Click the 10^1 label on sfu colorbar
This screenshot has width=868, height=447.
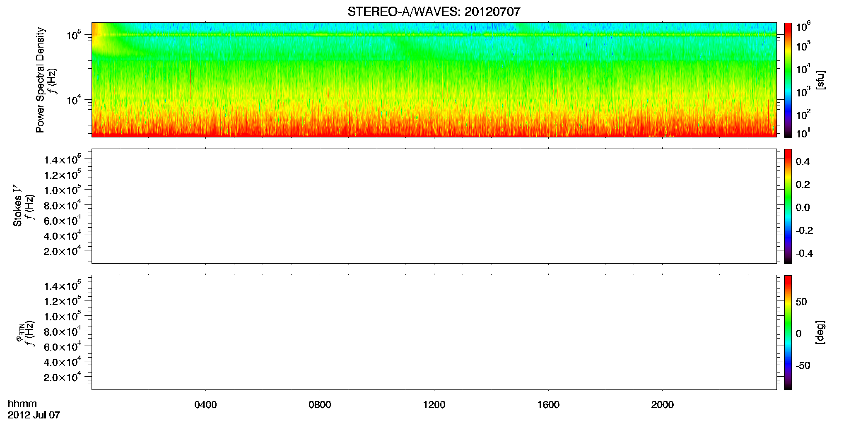(x=803, y=133)
